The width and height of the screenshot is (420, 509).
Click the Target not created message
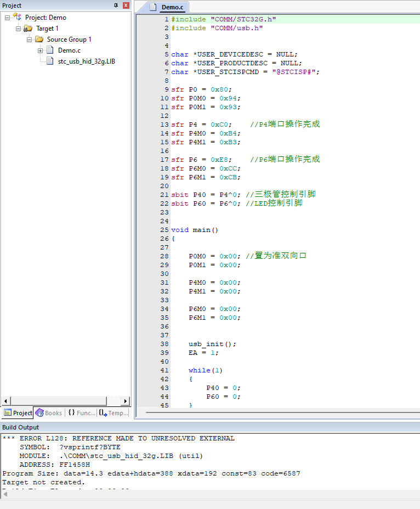pos(43,482)
